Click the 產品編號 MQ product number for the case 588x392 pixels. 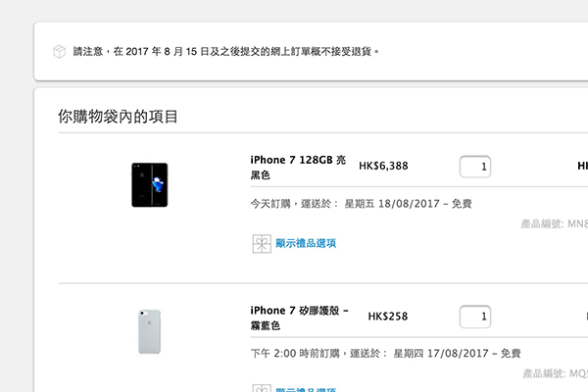point(555,373)
